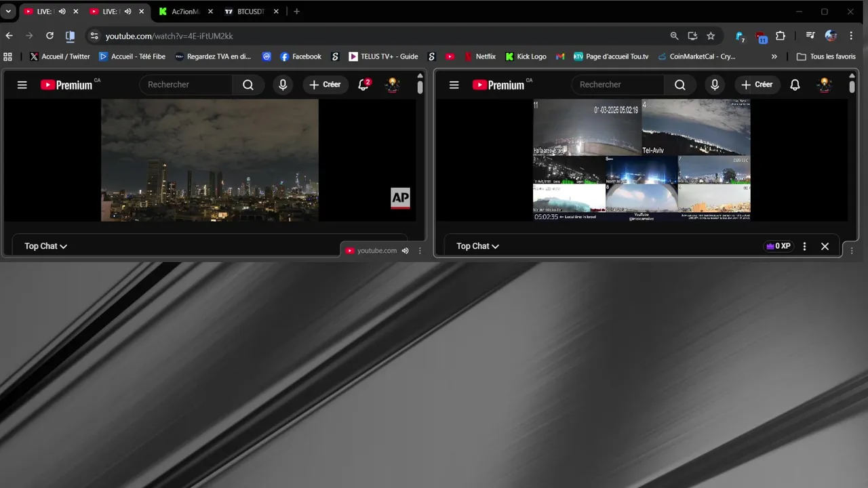Click right pane Créer button
The image size is (868, 488).
(757, 85)
